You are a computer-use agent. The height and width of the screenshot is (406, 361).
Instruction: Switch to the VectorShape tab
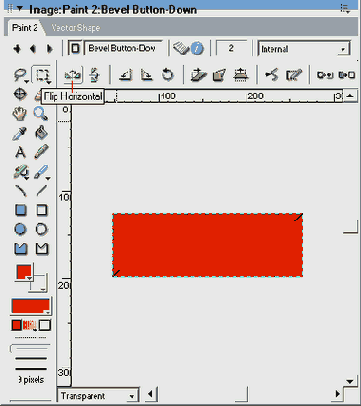[75, 28]
